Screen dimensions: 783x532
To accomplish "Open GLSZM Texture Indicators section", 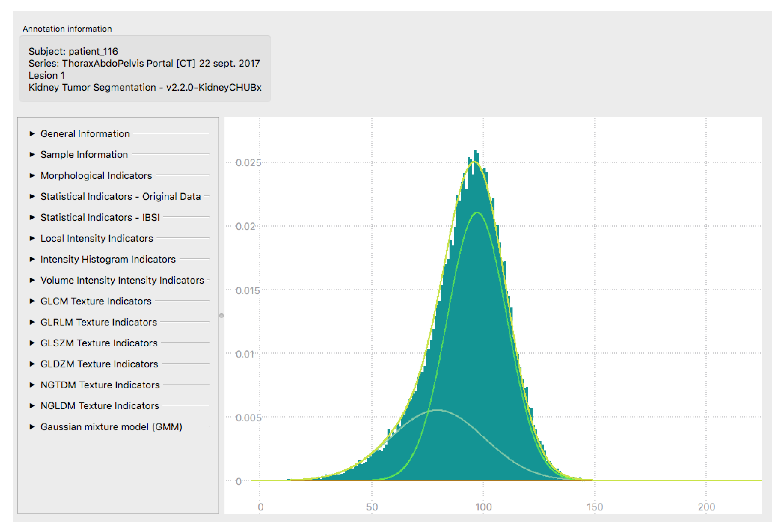I will [x=32, y=343].
